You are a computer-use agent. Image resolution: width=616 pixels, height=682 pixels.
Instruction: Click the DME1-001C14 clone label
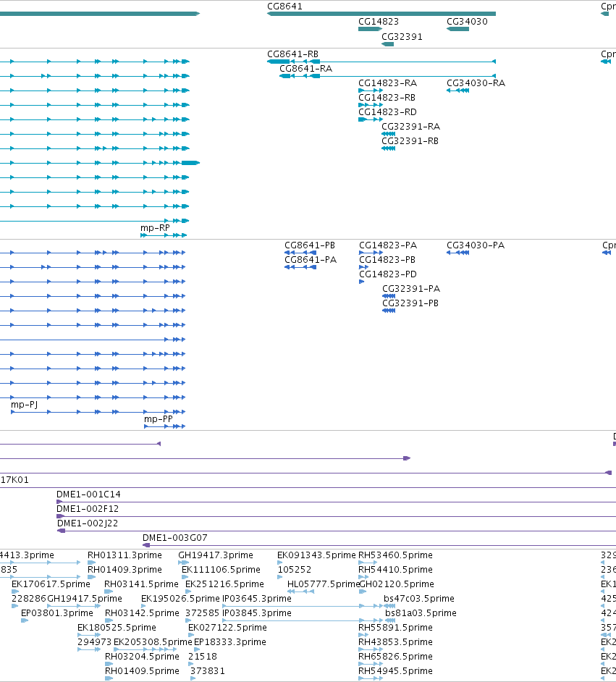tap(89, 494)
